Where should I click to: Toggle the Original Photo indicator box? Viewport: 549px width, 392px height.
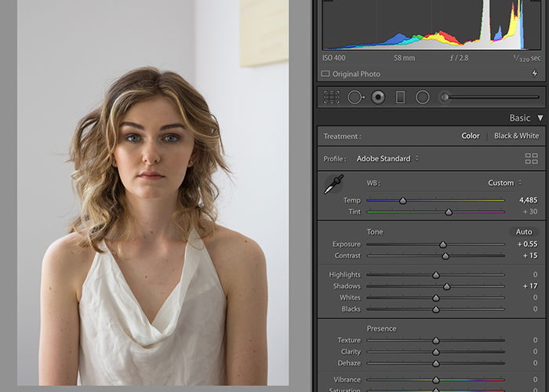coord(325,74)
